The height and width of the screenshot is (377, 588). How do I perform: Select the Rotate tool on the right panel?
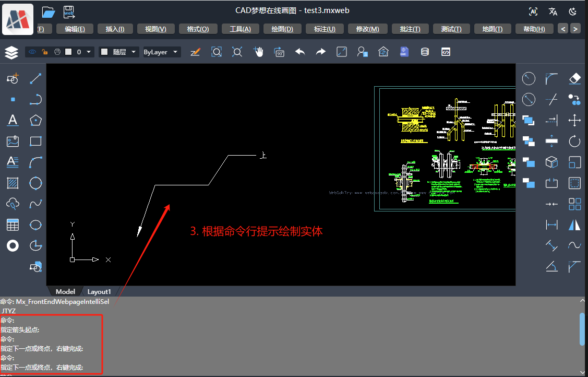tap(575, 141)
